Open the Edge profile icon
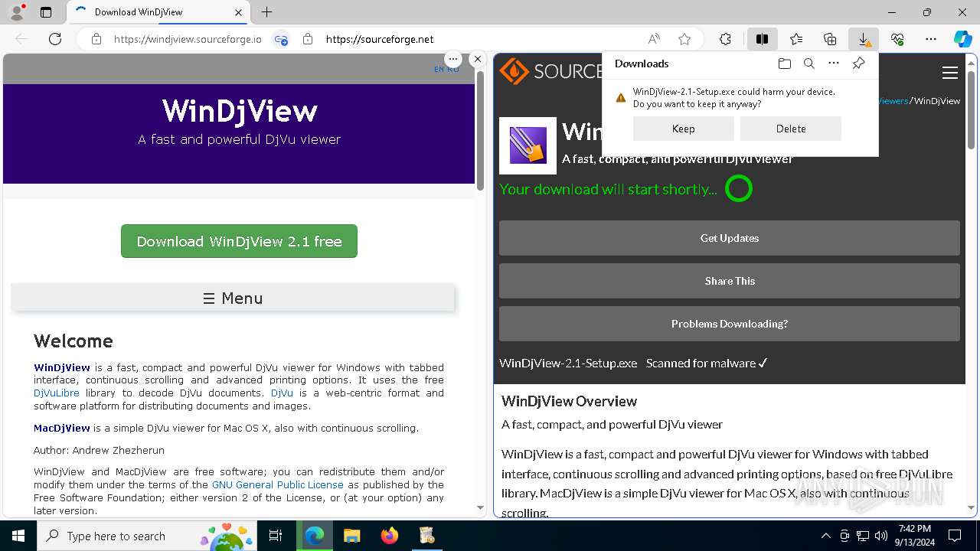 tap(17, 12)
